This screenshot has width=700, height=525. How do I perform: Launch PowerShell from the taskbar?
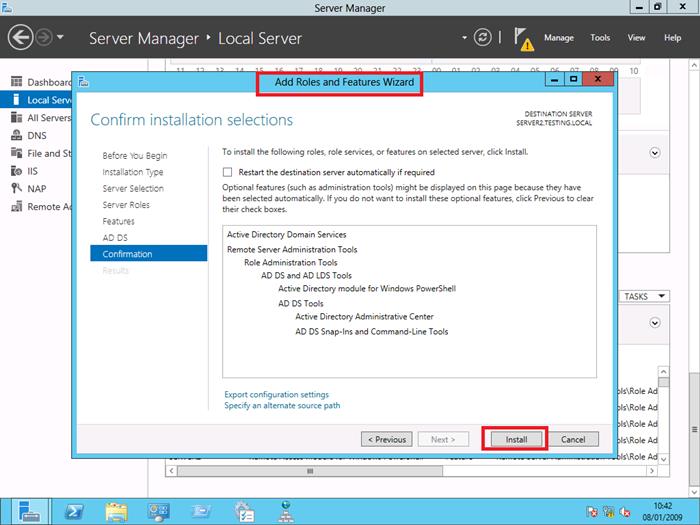pos(74,512)
